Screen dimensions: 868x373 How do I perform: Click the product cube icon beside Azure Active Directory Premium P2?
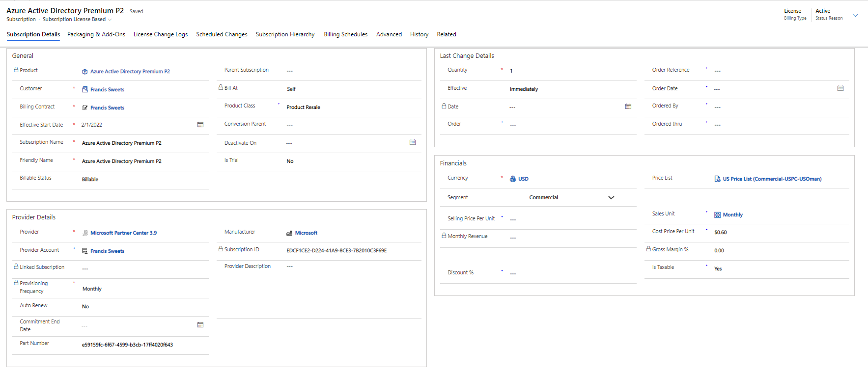[85, 72]
